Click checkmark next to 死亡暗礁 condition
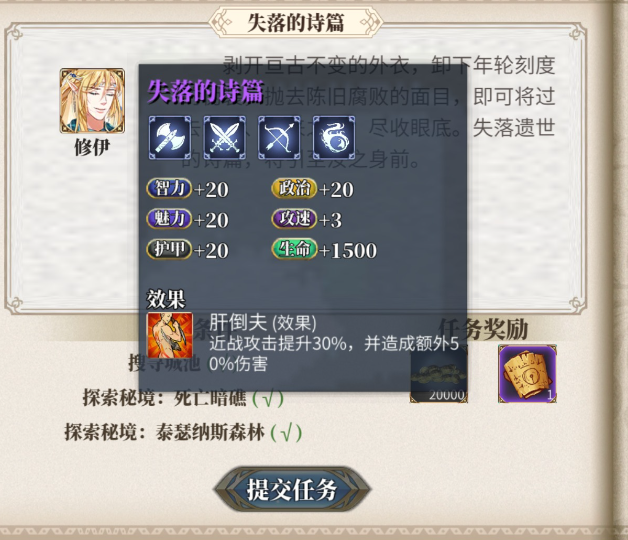This screenshot has width=628, height=540. point(268,398)
